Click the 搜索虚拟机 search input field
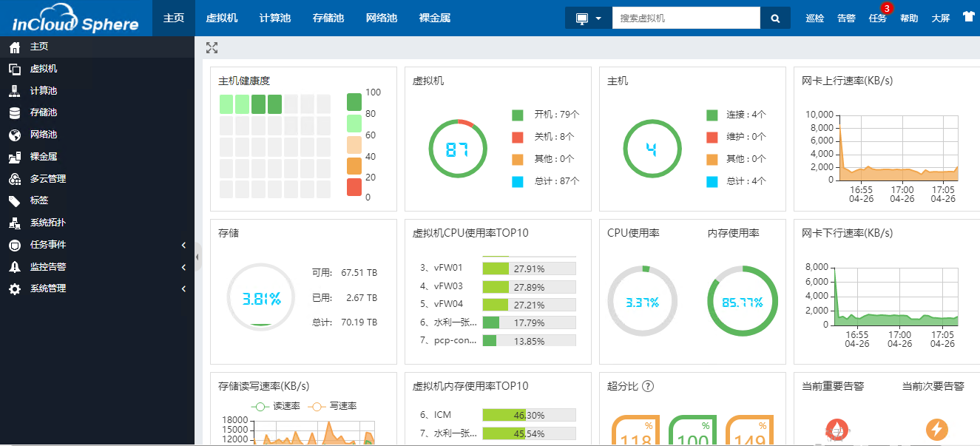Image resolution: width=980 pixels, height=446 pixels. 686,18
